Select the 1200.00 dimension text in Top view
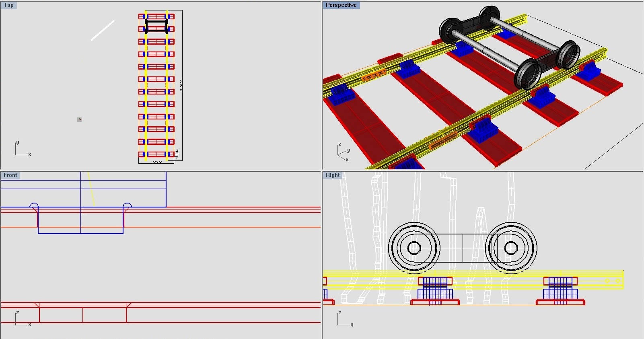Screen dimensions: 644x339 (x=156, y=162)
